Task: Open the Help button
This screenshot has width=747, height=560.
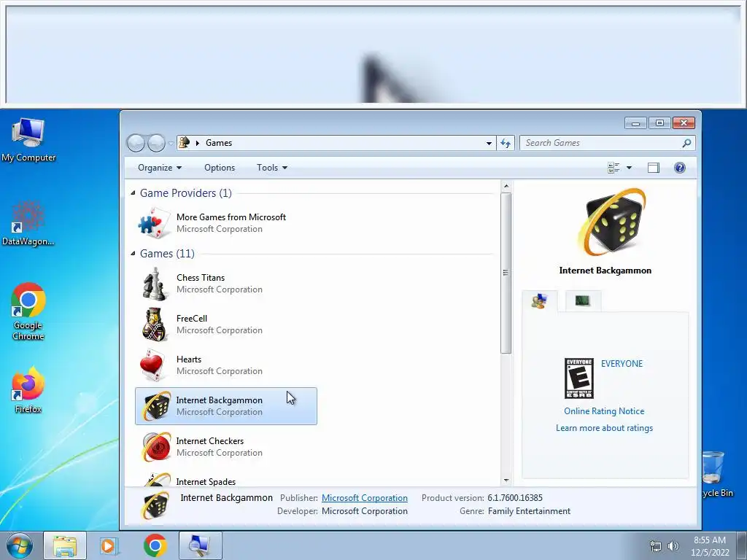Action: [680, 168]
